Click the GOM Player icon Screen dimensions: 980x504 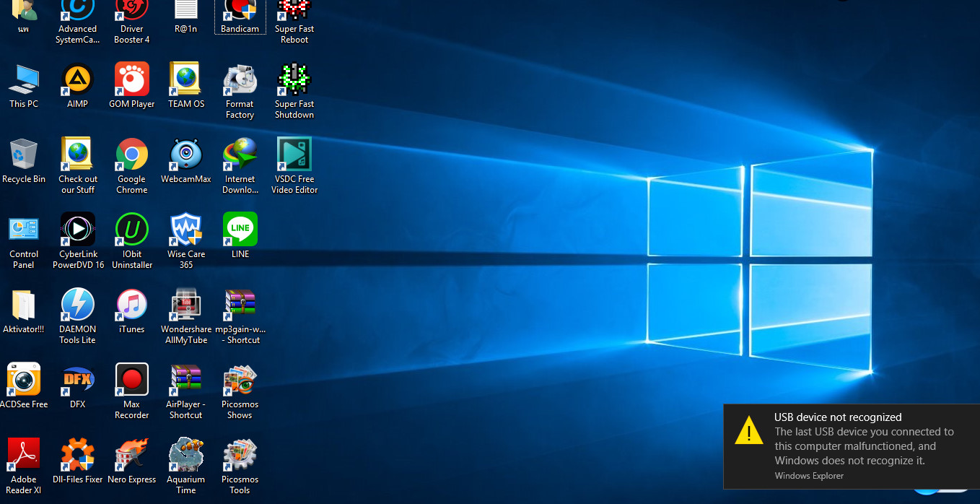coord(132,79)
